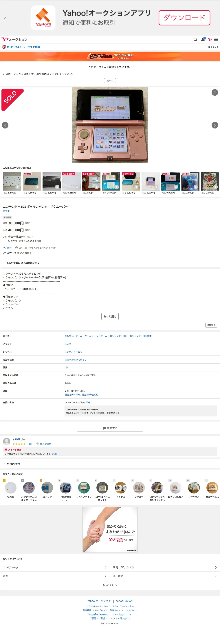The height and width of the screenshot is (644, 220).
Task: Expand the 3,000円相当 savings section
Action: pyautogui.click(x=110, y=263)
